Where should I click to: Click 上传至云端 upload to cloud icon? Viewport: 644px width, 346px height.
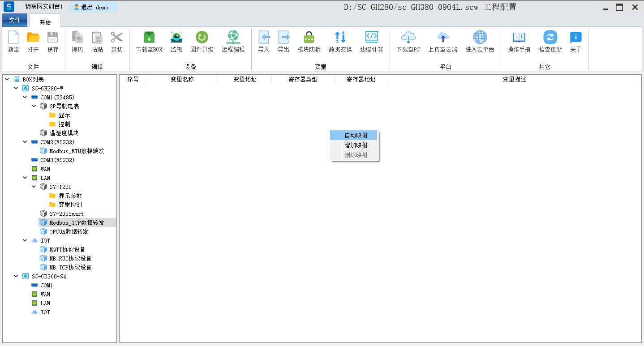(442, 38)
